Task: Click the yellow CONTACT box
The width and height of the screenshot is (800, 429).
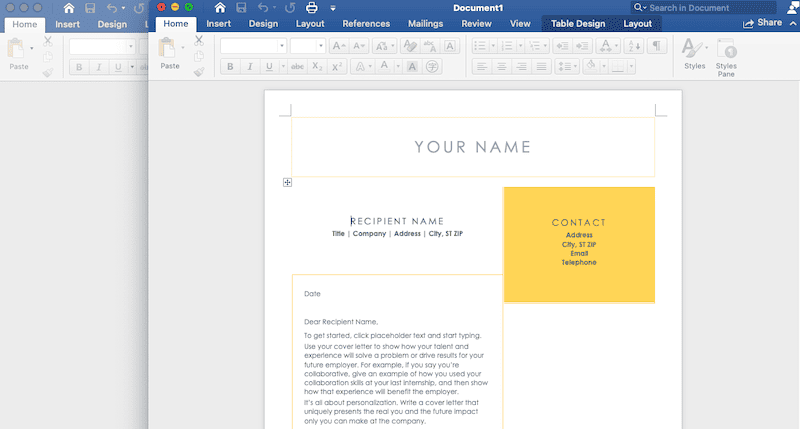Action: click(579, 244)
